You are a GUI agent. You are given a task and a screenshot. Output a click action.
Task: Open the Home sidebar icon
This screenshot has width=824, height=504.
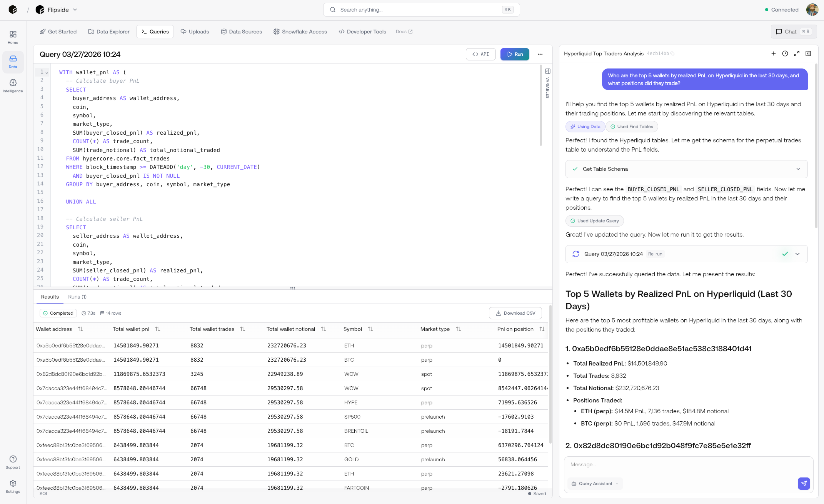(13, 37)
